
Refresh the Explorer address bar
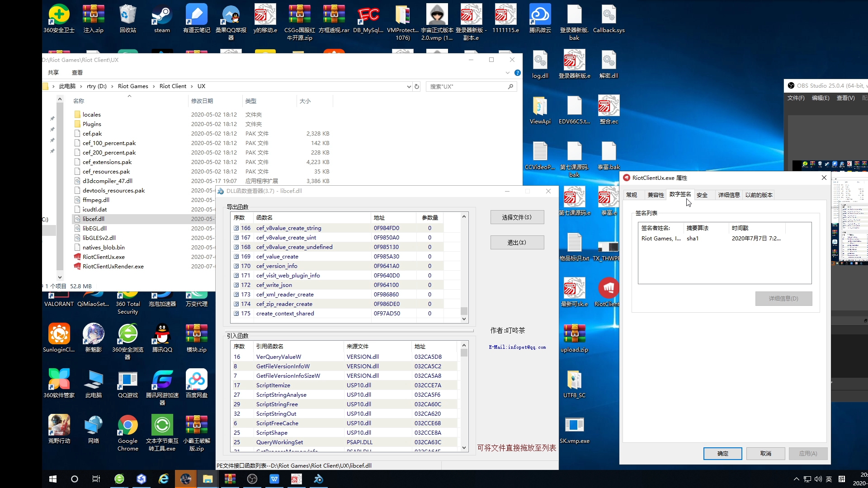click(x=417, y=86)
